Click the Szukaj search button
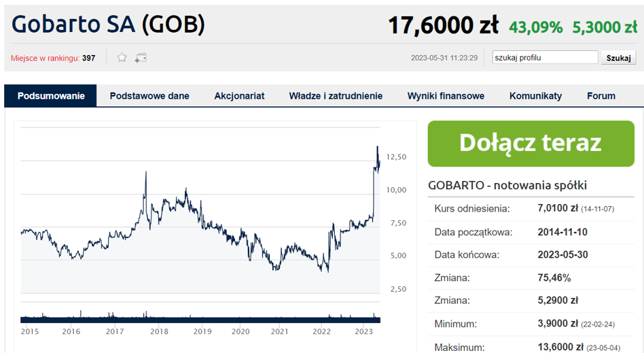This screenshot has height=353, width=644. click(619, 58)
